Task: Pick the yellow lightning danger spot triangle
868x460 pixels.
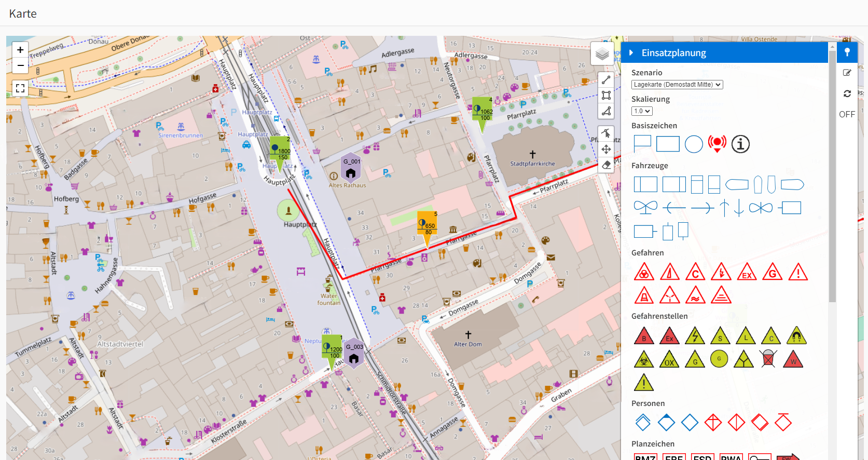Action: pyautogui.click(x=695, y=336)
